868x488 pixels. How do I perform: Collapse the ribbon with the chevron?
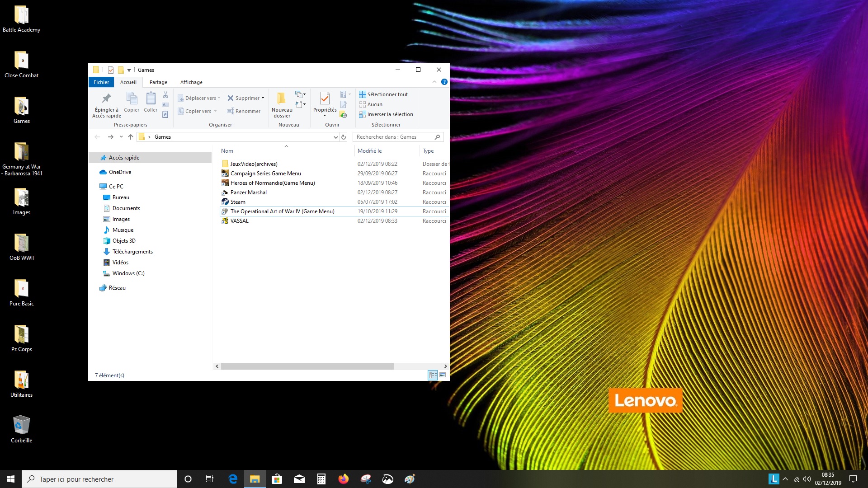434,82
